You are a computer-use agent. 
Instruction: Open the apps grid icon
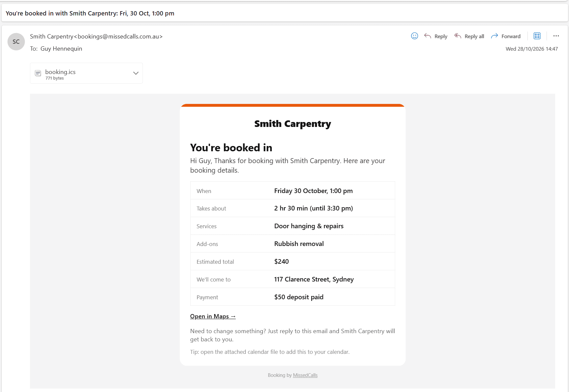click(537, 36)
